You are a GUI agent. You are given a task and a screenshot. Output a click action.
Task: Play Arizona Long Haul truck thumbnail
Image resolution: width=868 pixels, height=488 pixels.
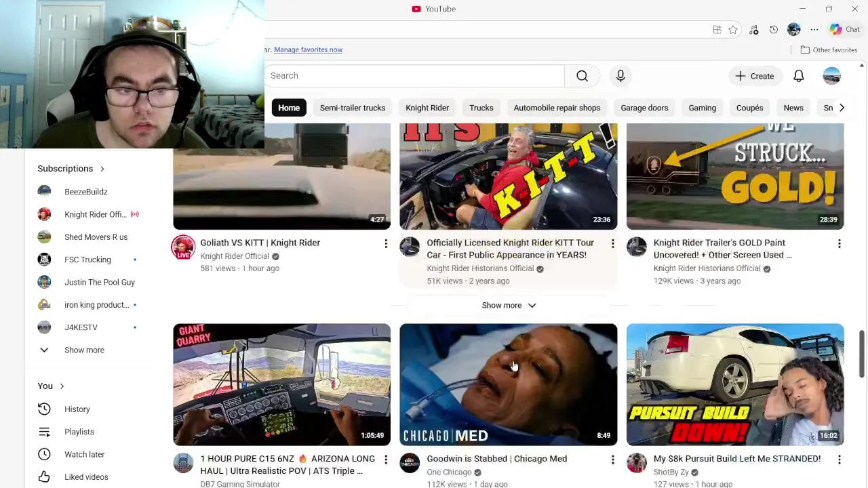click(281, 384)
